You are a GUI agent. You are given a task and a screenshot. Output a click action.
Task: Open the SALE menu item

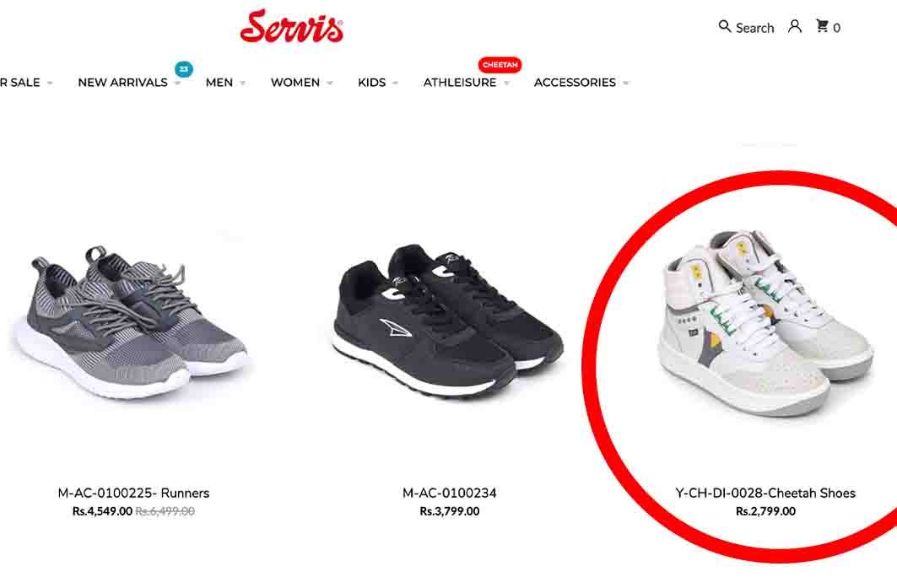(20, 83)
